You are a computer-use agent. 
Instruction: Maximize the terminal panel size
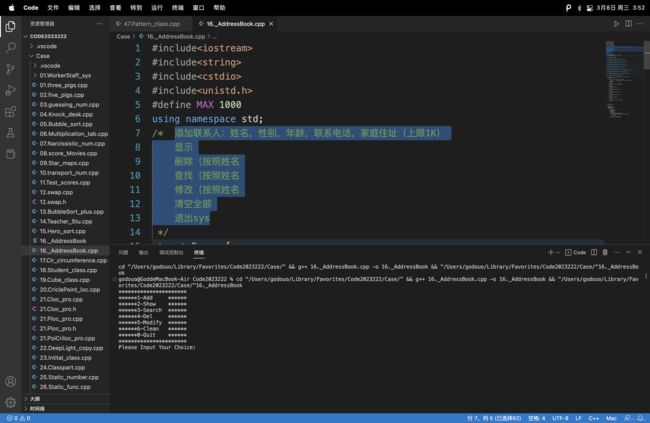coord(628,252)
